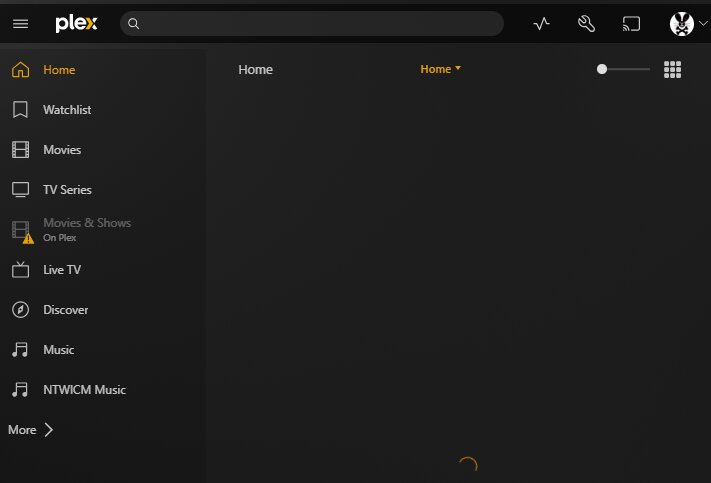Open the TV Series library
This screenshot has height=483, width=711.
[x=67, y=190]
